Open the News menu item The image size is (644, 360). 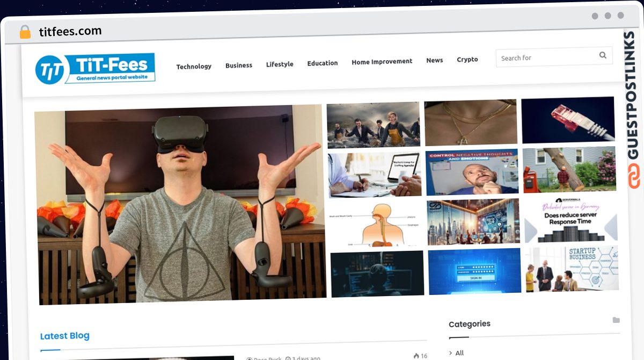click(435, 60)
